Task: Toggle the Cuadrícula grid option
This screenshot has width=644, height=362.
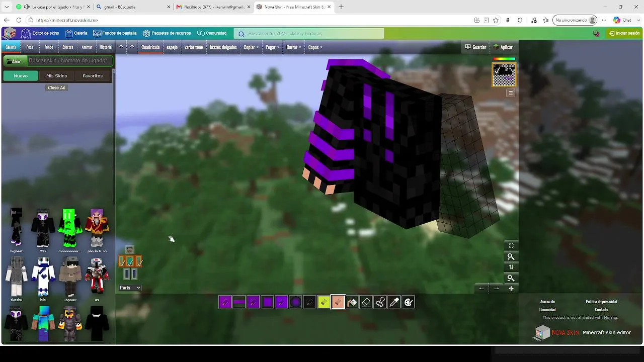Action: pyautogui.click(x=150, y=47)
